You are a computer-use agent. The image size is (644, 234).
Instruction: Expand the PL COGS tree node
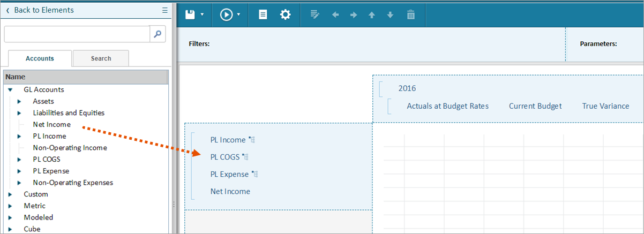coord(19,159)
